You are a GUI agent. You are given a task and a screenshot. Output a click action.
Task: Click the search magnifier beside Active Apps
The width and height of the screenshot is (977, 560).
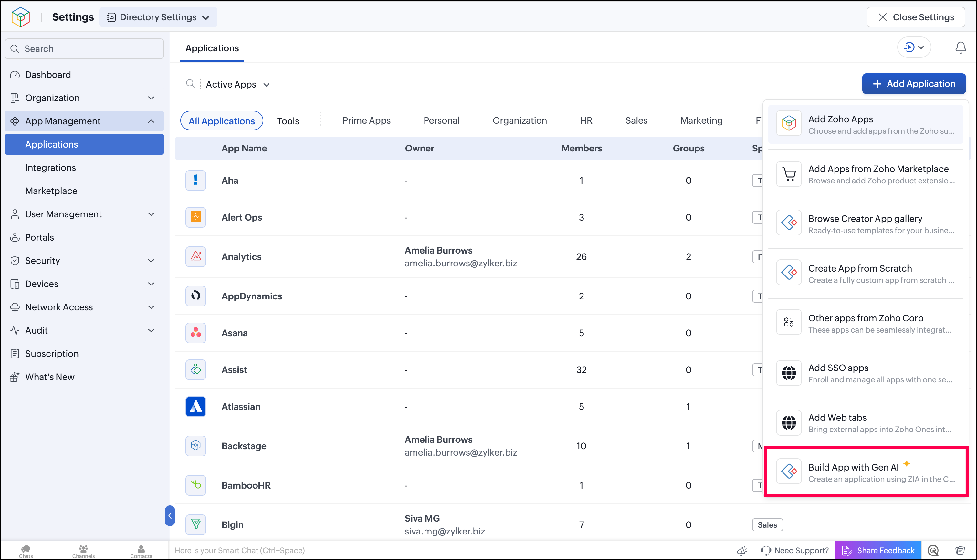pos(190,84)
